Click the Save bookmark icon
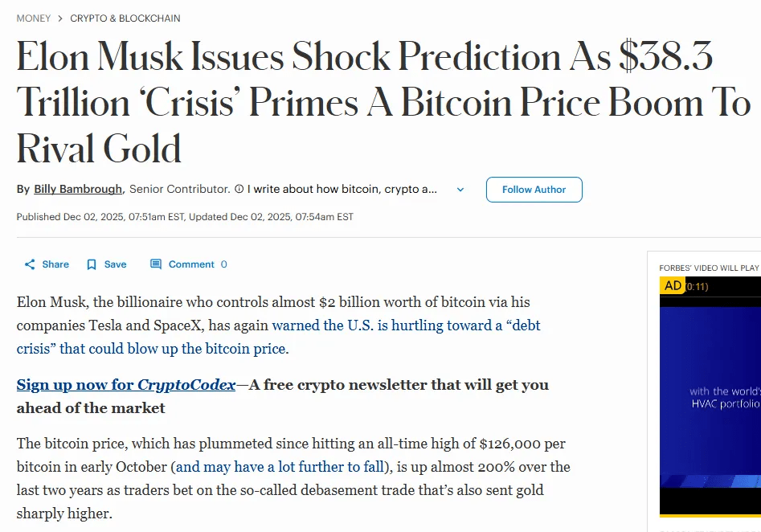761x532 pixels. [x=92, y=264]
